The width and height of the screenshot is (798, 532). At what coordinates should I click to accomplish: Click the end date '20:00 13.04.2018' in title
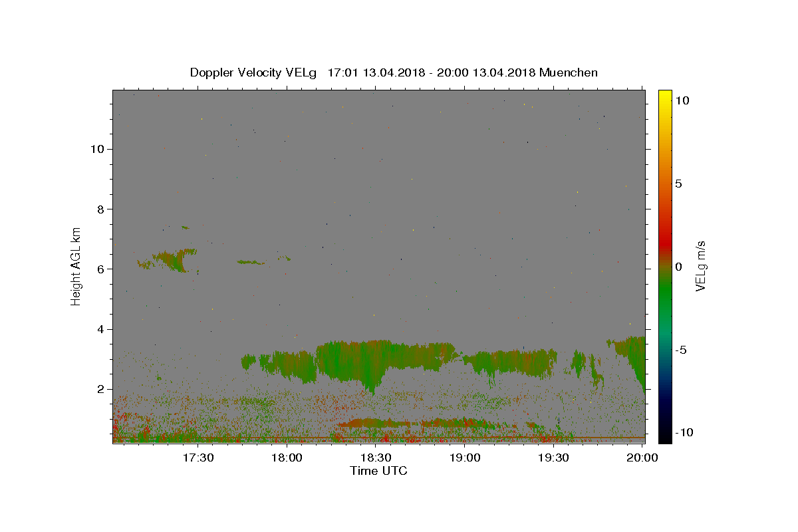coord(487,72)
